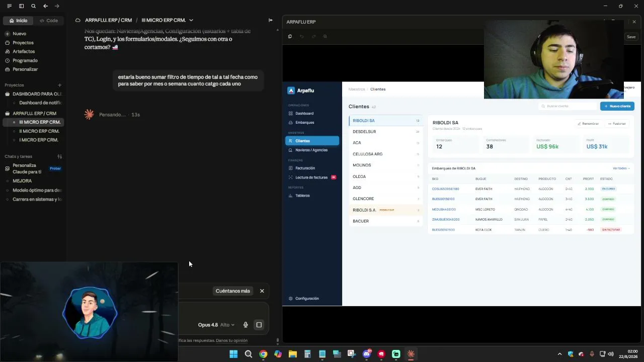
Task: Select BACUER in the client list
Action: pyautogui.click(x=385, y=221)
